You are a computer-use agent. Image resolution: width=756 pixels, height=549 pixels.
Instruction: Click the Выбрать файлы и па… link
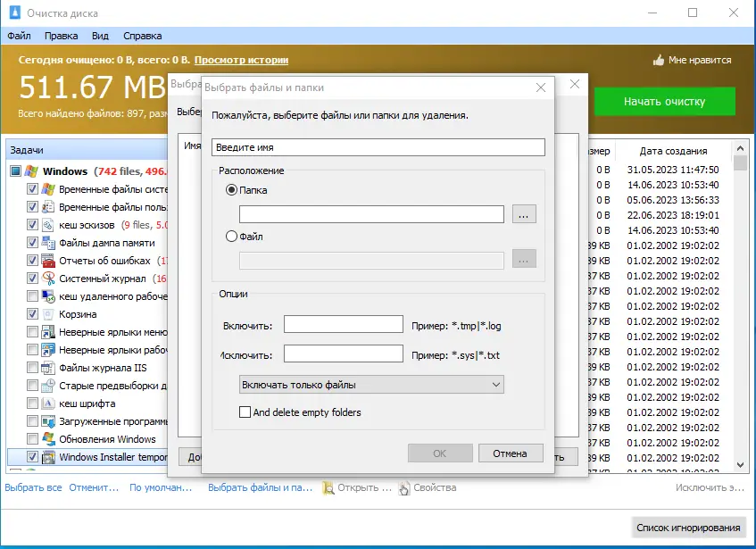(x=261, y=487)
